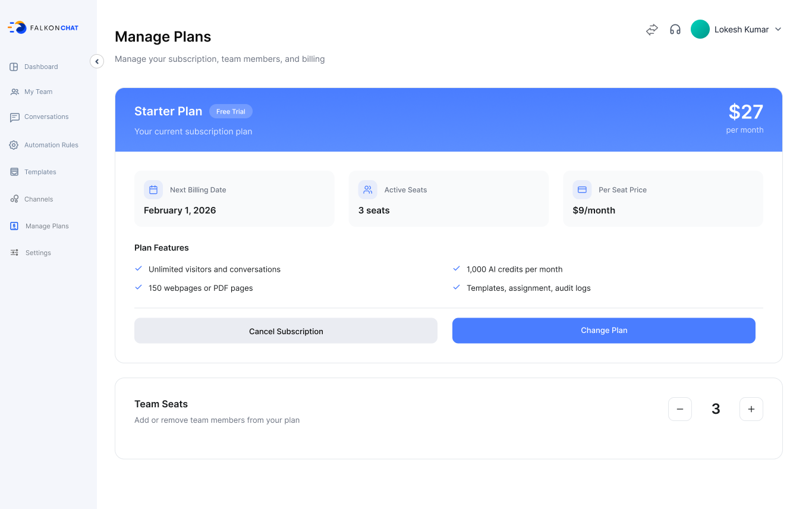This screenshot has height=509, width=812.
Task: Click the Lokesh Kumar profile avatar
Action: point(700,30)
